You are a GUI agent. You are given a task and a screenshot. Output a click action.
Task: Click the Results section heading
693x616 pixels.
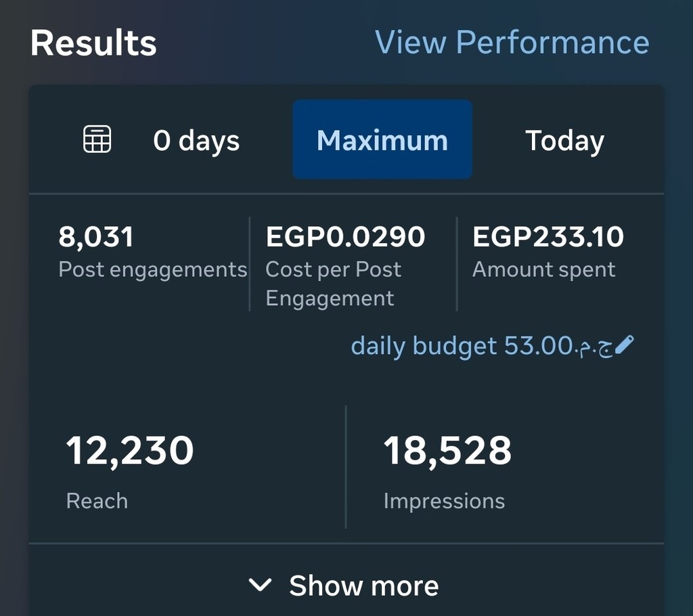(93, 43)
